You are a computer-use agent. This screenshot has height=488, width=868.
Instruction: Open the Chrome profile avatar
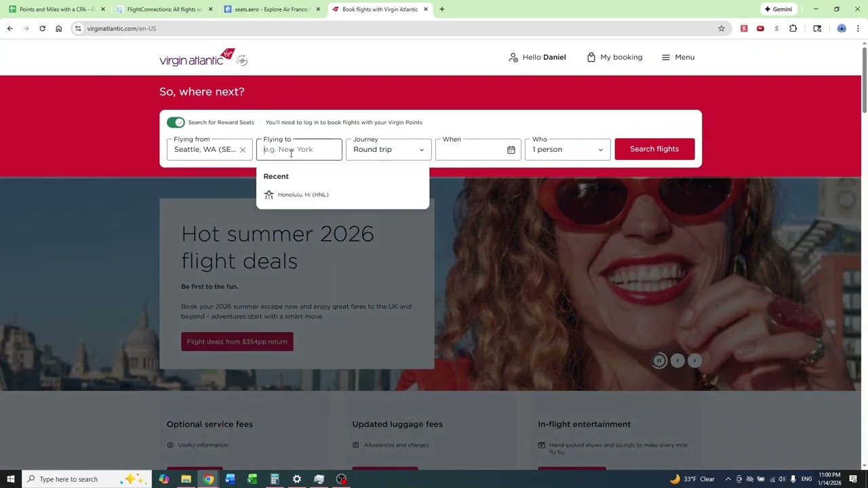point(842,28)
